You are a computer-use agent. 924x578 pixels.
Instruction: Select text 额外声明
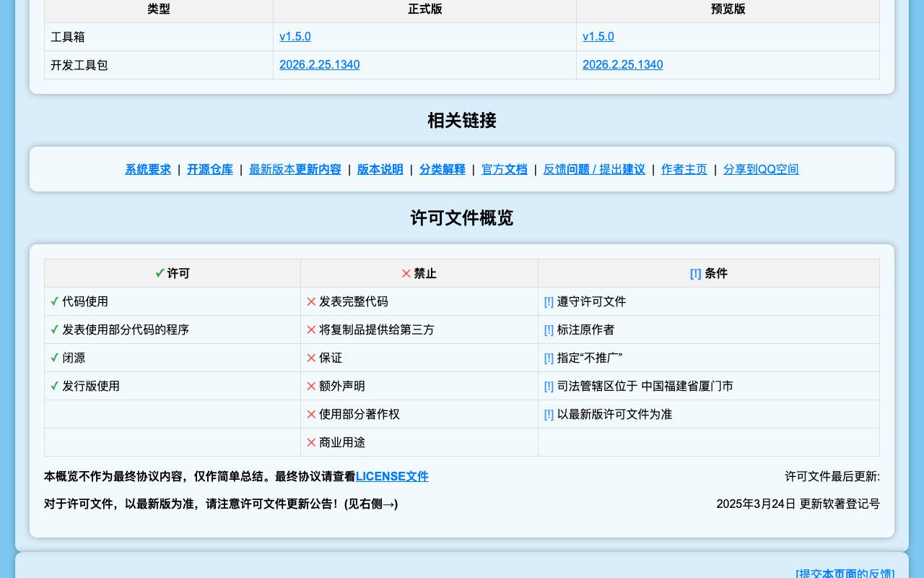(342, 387)
